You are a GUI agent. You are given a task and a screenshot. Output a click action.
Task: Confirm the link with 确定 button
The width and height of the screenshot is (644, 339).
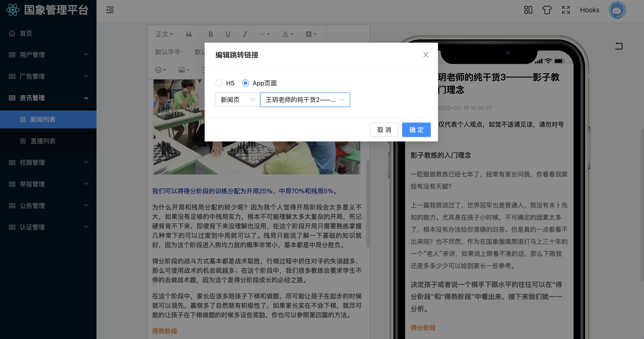[416, 130]
